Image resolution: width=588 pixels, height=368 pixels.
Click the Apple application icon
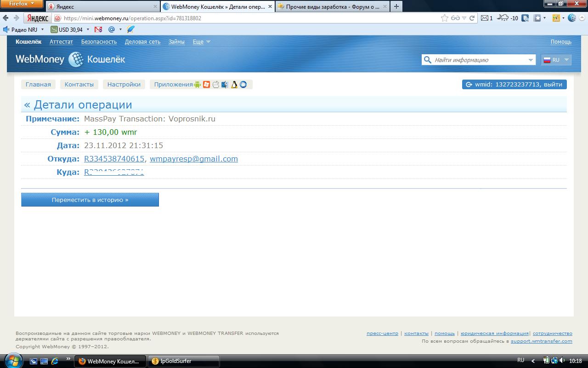(216, 85)
